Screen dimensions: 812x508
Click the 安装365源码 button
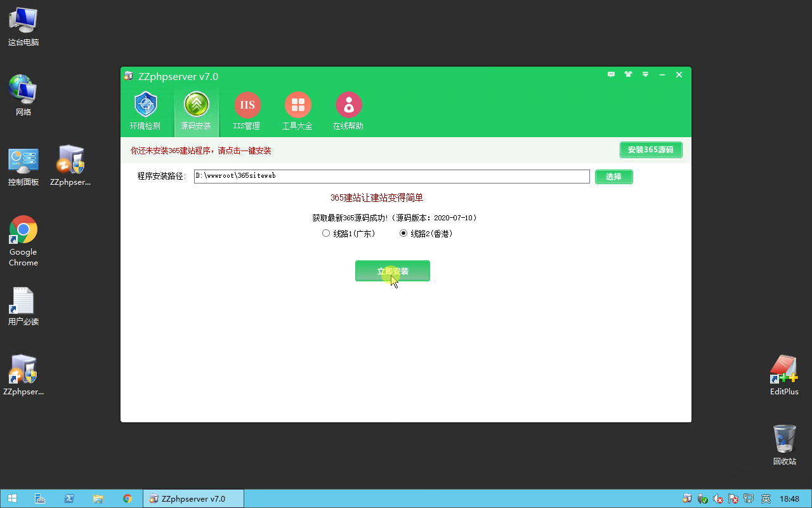[651, 150]
